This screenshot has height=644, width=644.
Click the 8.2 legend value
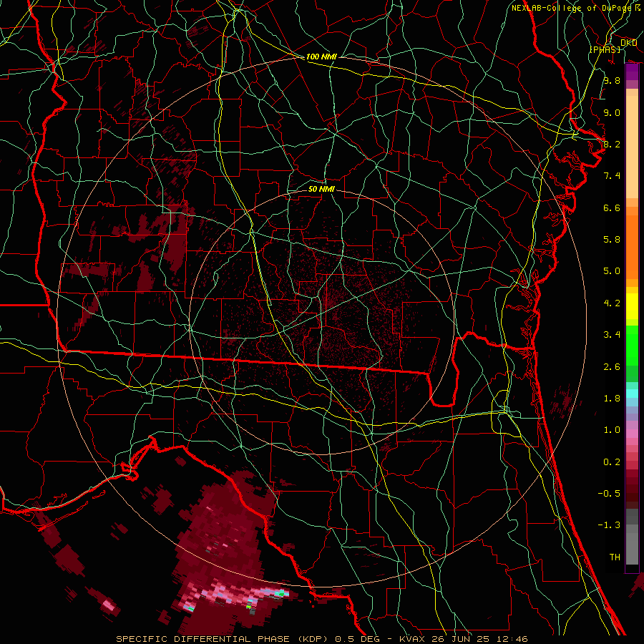pos(612,144)
